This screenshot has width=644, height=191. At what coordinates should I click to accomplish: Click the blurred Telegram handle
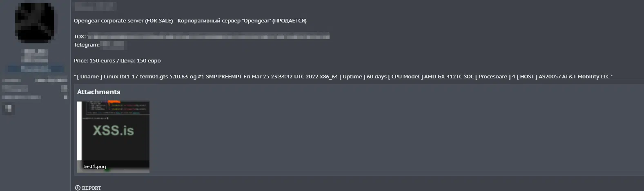tap(113, 45)
